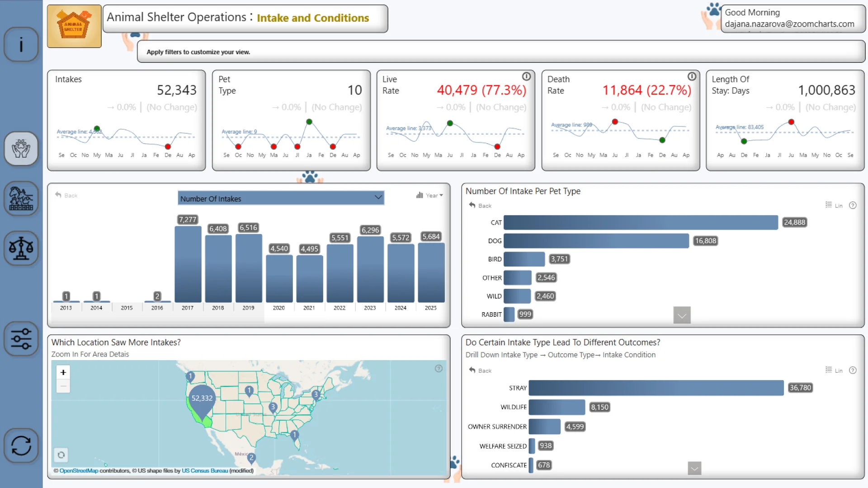Click the Death Rate info icon

(x=692, y=77)
